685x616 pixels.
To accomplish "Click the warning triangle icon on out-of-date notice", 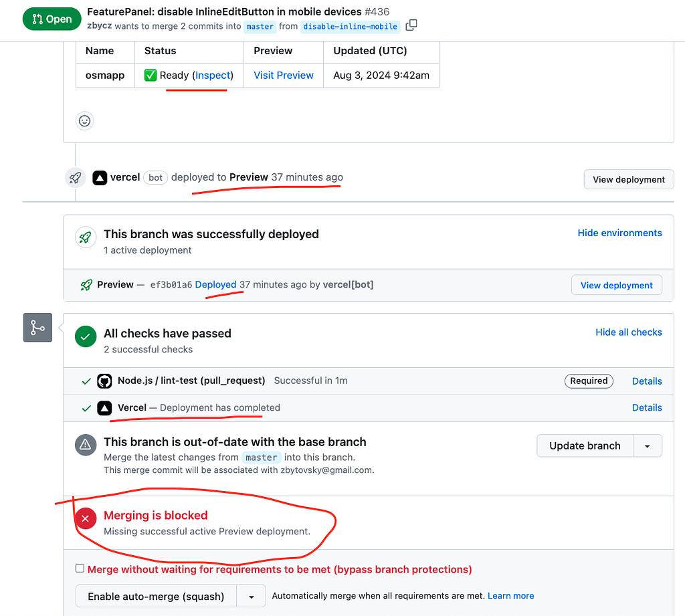I will pyautogui.click(x=85, y=445).
